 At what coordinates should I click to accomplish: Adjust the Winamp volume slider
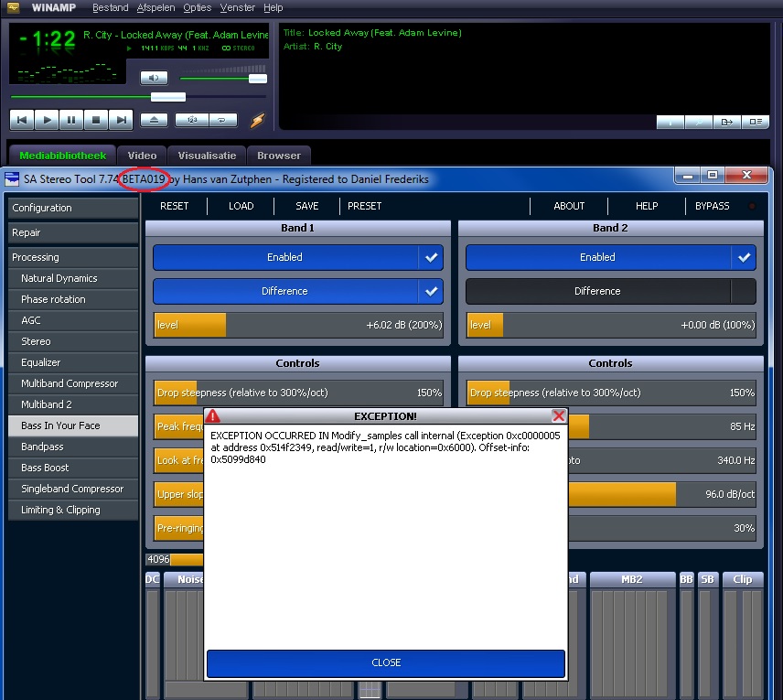pos(258,79)
